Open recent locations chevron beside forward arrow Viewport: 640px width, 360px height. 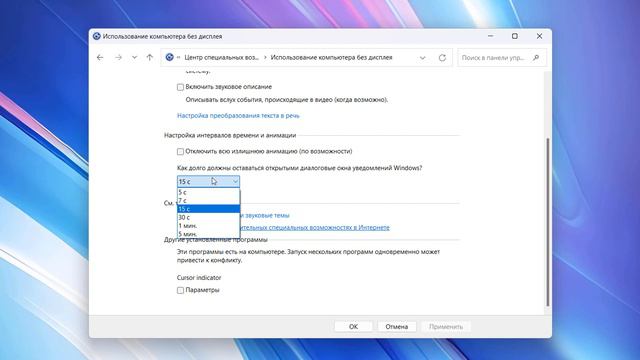tap(134, 58)
